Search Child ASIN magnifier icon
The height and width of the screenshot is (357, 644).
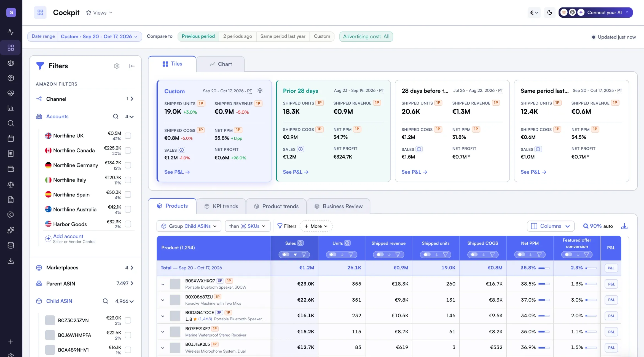(x=105, y=301)
